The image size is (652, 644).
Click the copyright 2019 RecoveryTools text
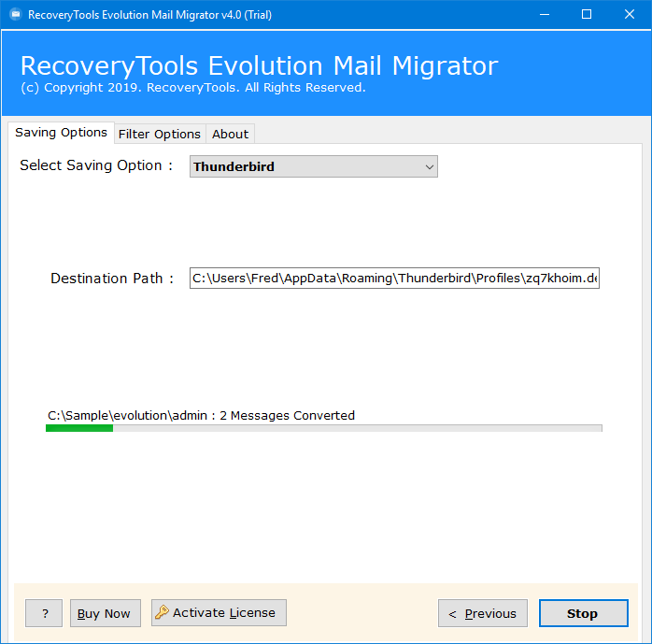[193, 87]
